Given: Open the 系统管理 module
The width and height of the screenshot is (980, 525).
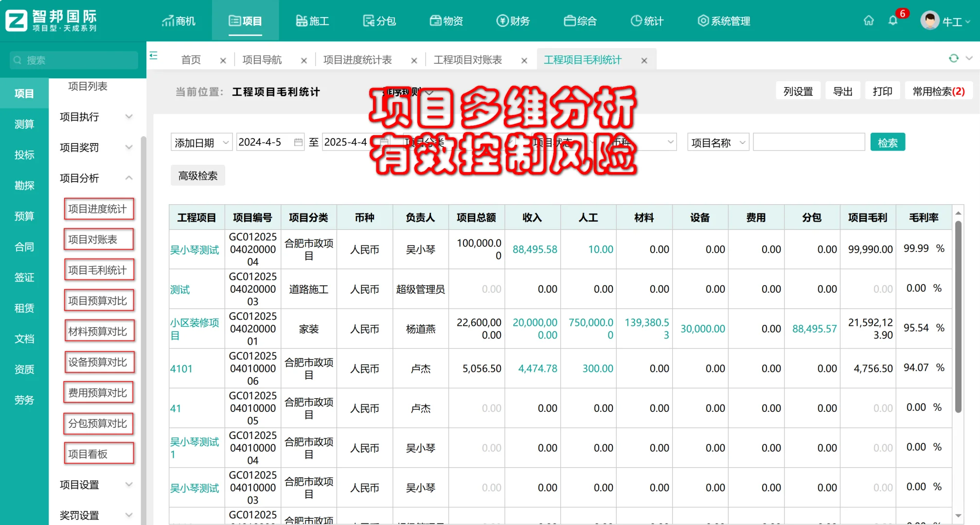Looking at the screenshot, I should (723, 20).
